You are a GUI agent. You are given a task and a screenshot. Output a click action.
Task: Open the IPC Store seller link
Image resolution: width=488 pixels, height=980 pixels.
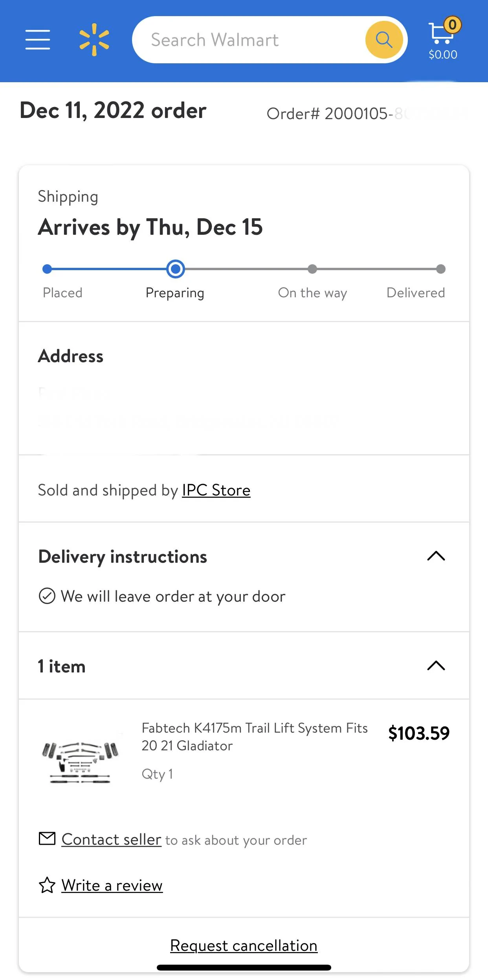point(216,490)
